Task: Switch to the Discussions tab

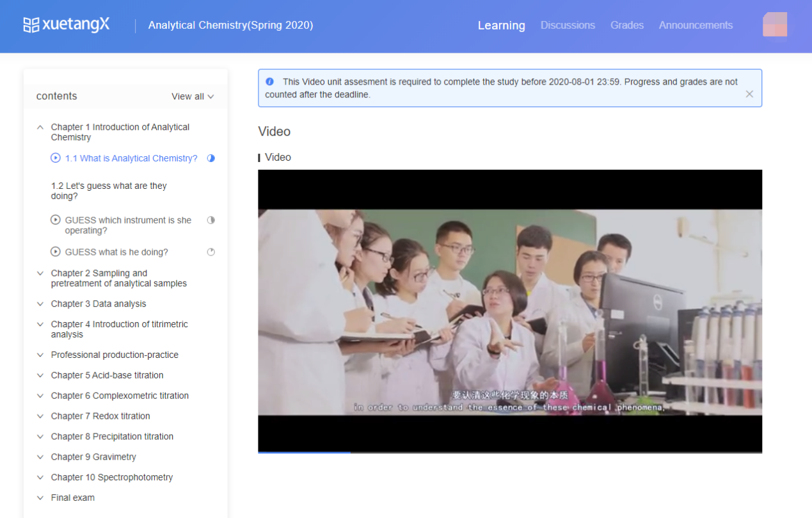Action: [x=568, y=25]
